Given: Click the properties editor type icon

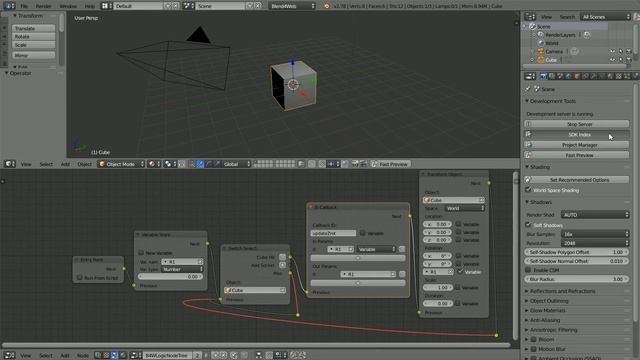Looking at the screenshot, I should click(530, 76).
